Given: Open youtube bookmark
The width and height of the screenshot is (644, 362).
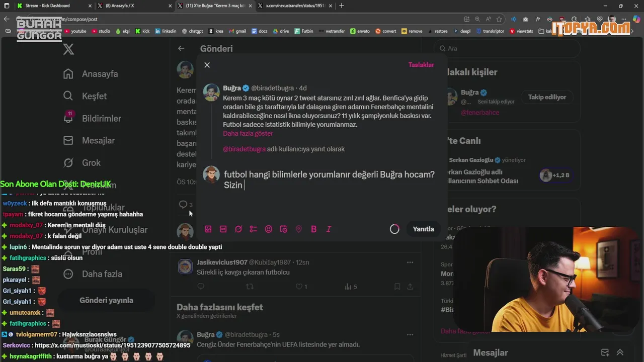Looking at the screenshot, I should click(75, 31).
